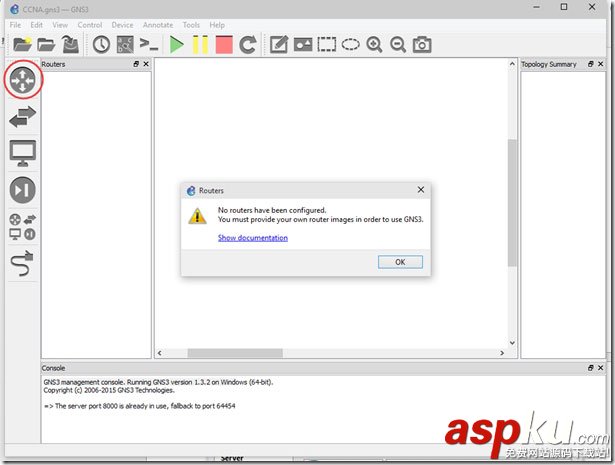The width and height of the screenshot is (615, 465).
Task: Open the Tools menu
Action: click(191, 25)
